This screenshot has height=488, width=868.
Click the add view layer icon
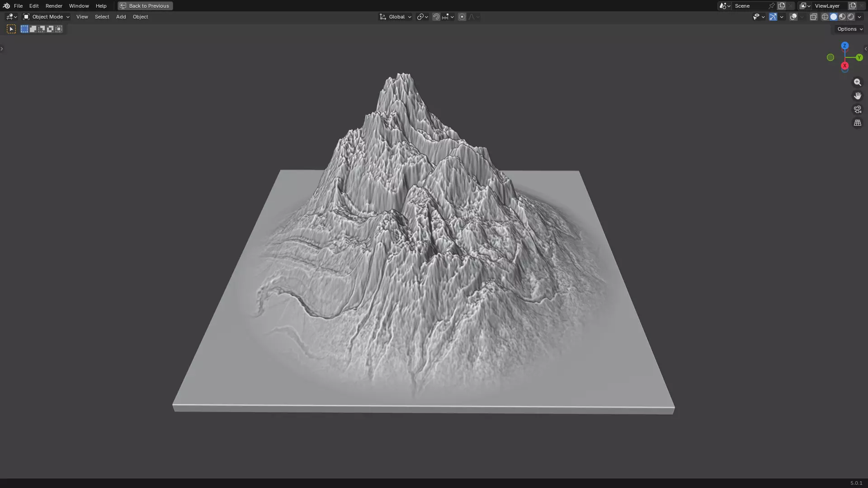point(853,6)
